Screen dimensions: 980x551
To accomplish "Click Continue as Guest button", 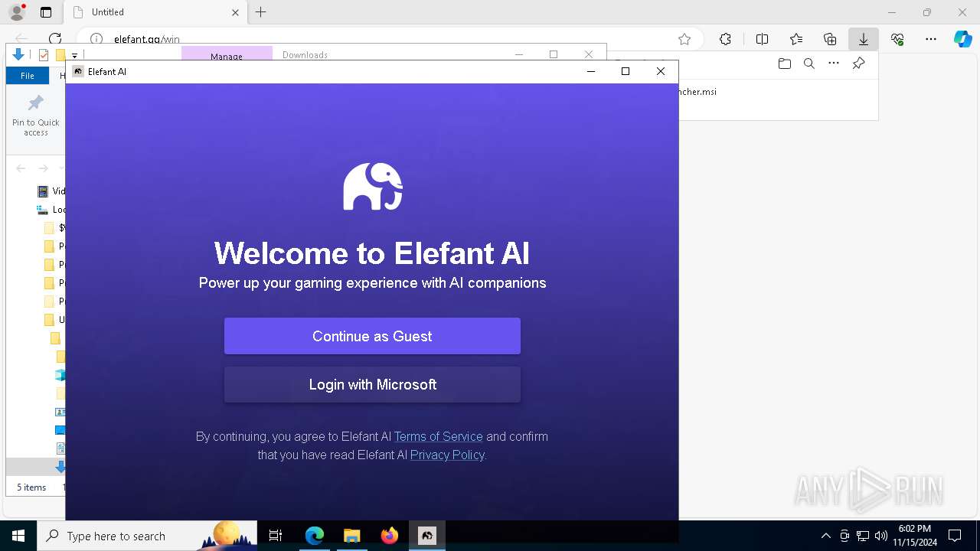I will [x=372, y=336].
